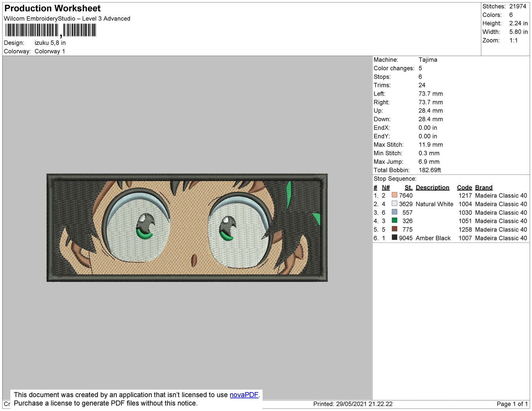Click the Width value '5.80 in'

click(518, 32)
